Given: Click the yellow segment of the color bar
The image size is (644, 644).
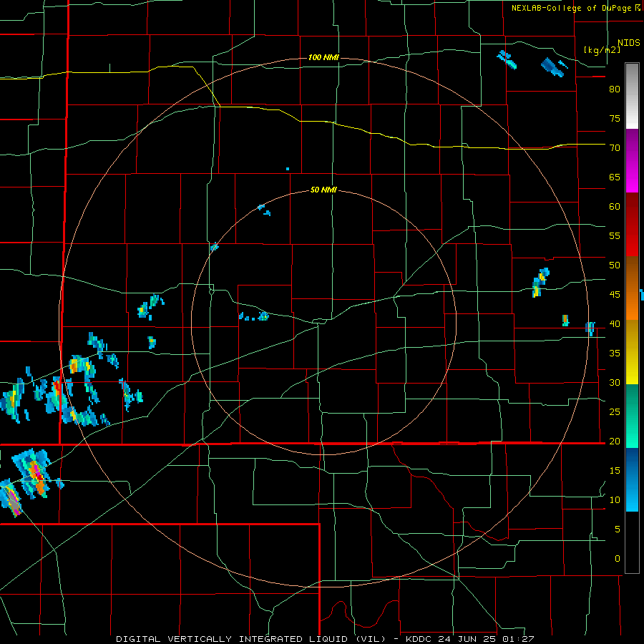Looking at the screenshot, I should [632, 352].
